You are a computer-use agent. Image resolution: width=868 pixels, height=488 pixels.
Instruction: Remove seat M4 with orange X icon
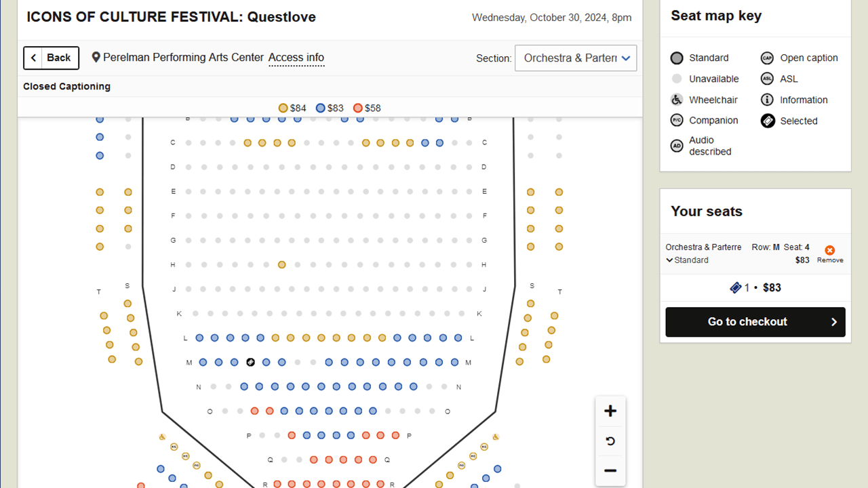tap(830, 251)
